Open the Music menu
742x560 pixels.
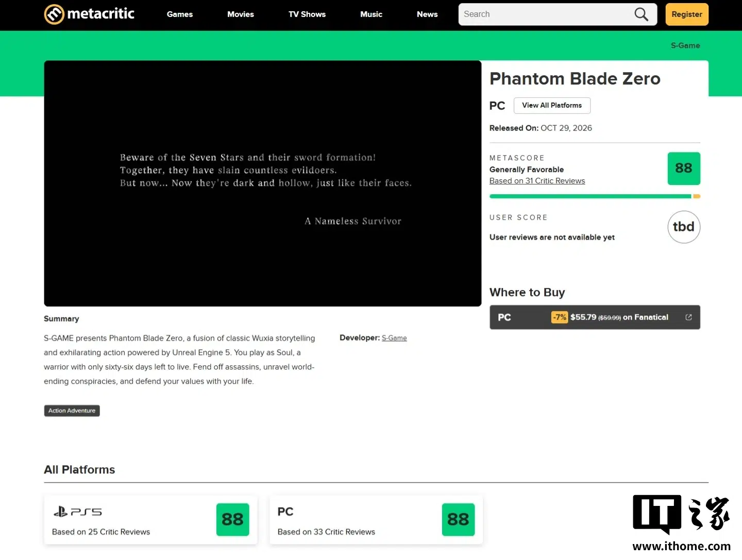click(371, 14)
